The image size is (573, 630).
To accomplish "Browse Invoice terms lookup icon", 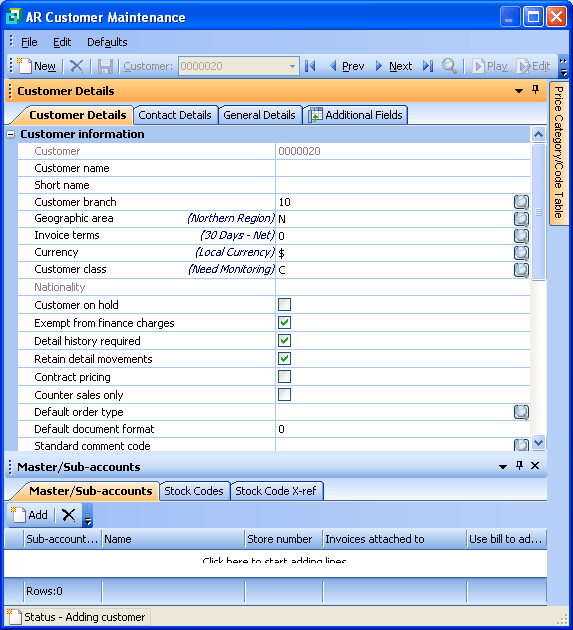I will pos(521,235).
